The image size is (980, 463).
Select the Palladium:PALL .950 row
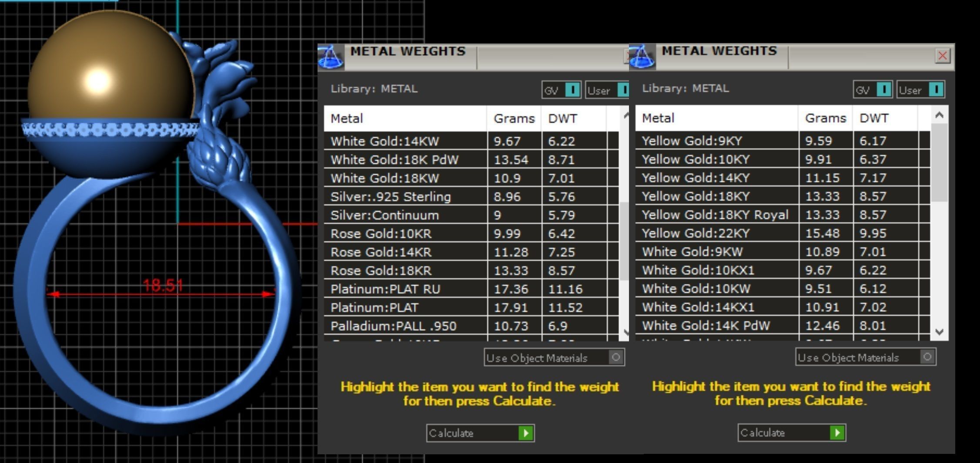(472, 326)
